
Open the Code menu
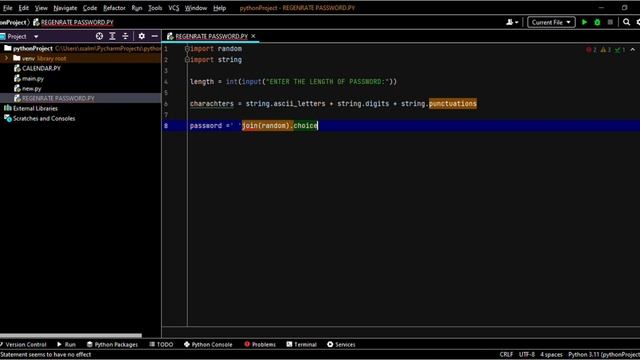(x=90, y=8)
